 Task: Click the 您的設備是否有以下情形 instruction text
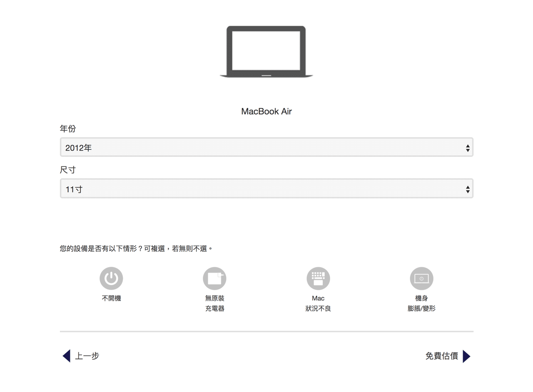pos(137,249)
